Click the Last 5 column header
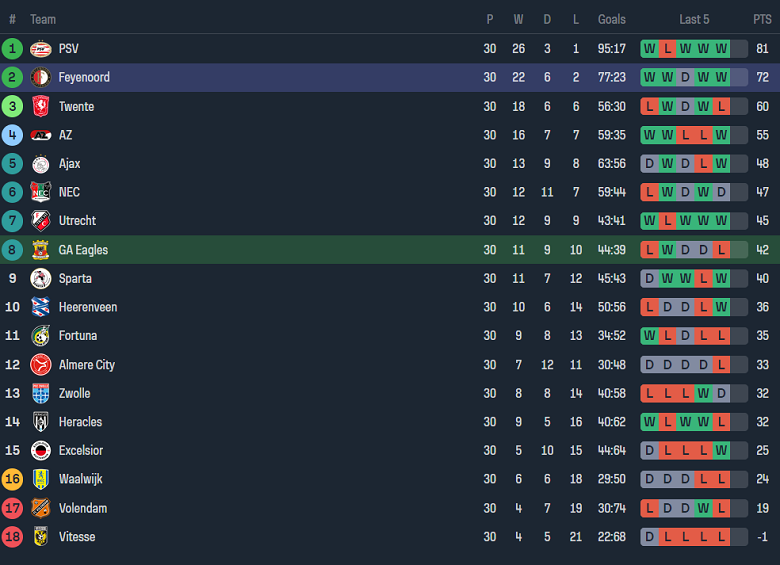The width and height of the screenshot is (780, 565). (x=694, y=19)
